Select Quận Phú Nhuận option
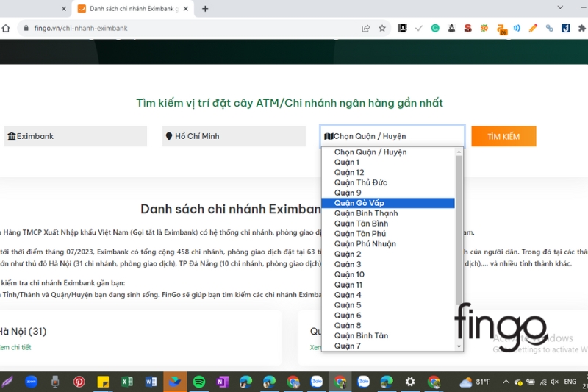Viewport: 588px width, 392px height. click(x=388, y=244)
